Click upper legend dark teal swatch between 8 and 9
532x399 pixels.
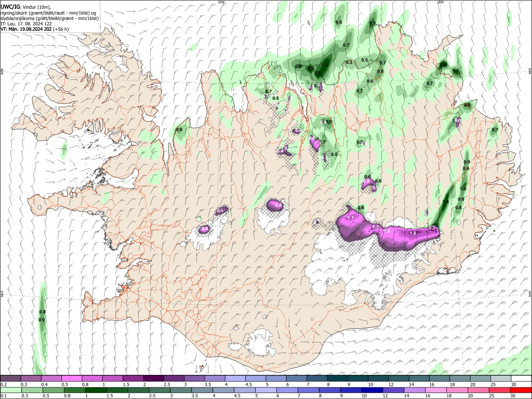click(337, 379)
